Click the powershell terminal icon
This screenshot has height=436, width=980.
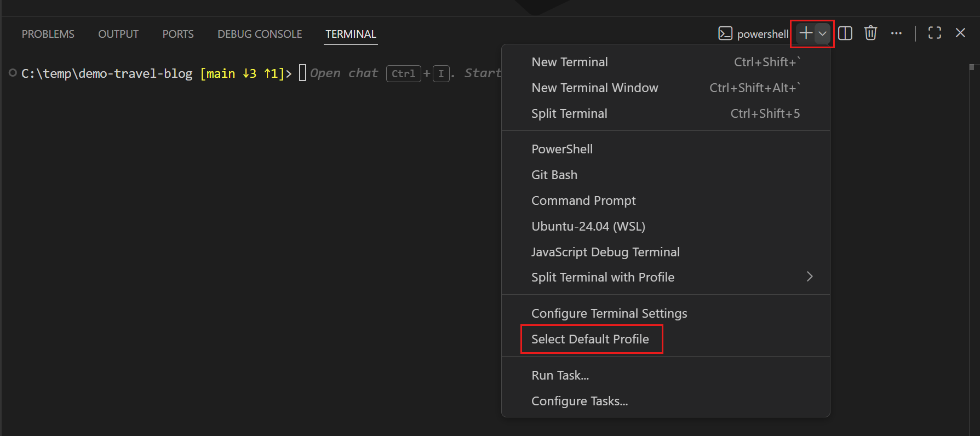[x=725, y=33]
